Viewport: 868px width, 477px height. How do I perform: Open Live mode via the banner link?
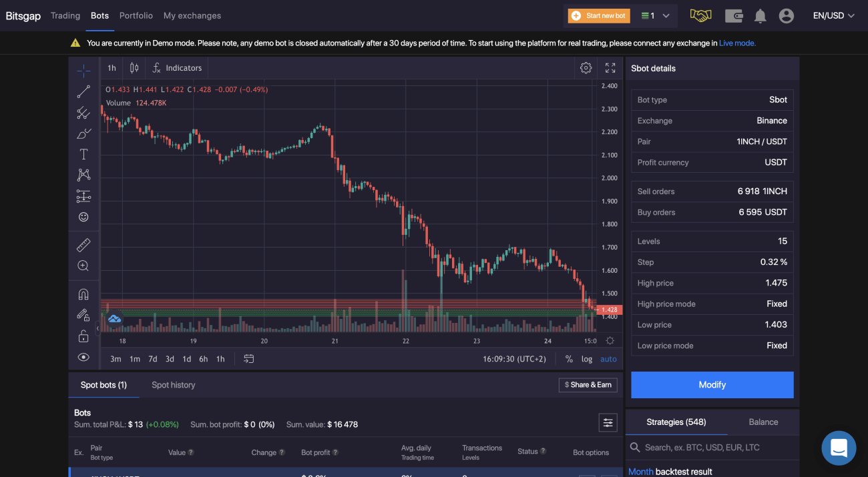point(737,42)
